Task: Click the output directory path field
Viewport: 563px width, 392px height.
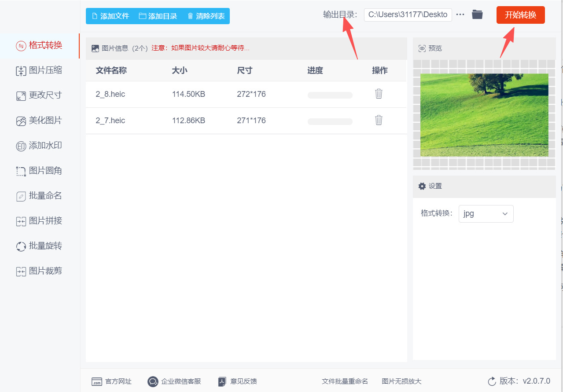Action: point(408,15)
